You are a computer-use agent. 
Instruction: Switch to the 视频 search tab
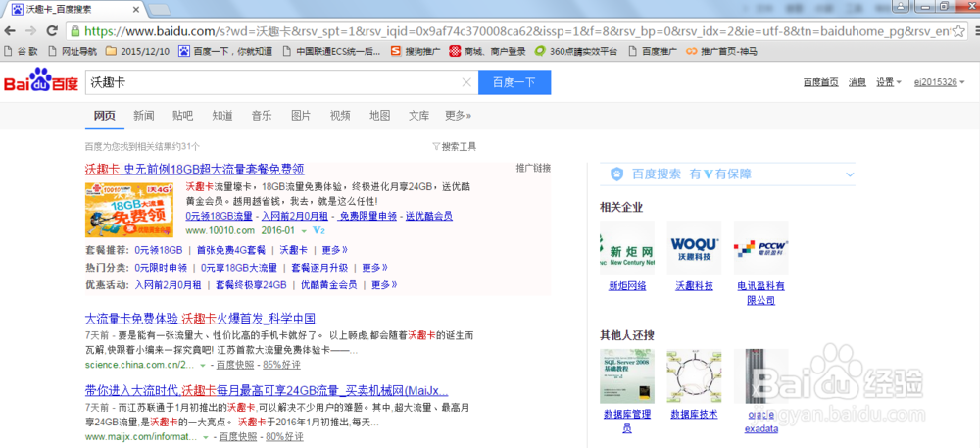tap(340, 116)
